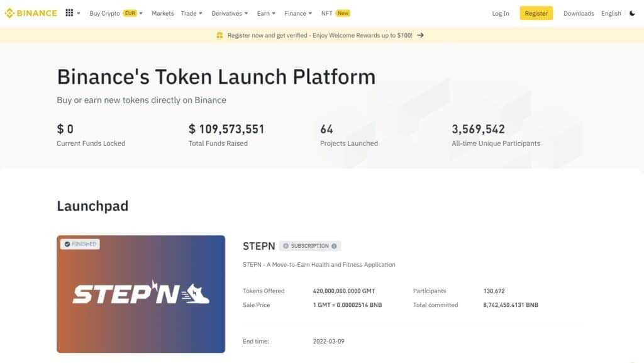Click the Binance logo
The image size is (644, 363).
30,13
